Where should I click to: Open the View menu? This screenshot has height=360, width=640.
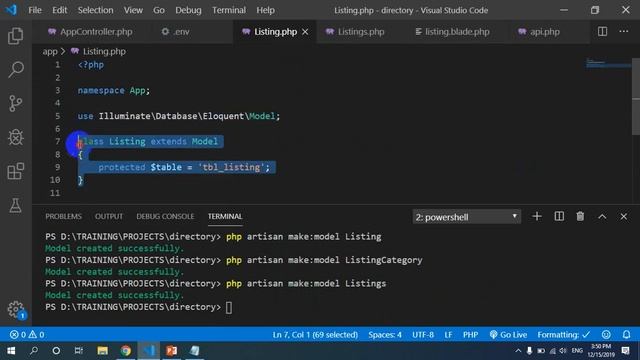coord(133,10)
